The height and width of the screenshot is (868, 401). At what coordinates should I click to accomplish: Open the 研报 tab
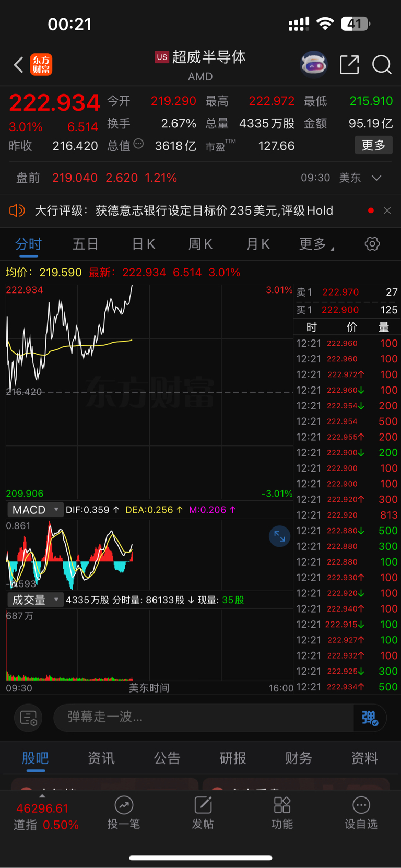pos(233,758)
